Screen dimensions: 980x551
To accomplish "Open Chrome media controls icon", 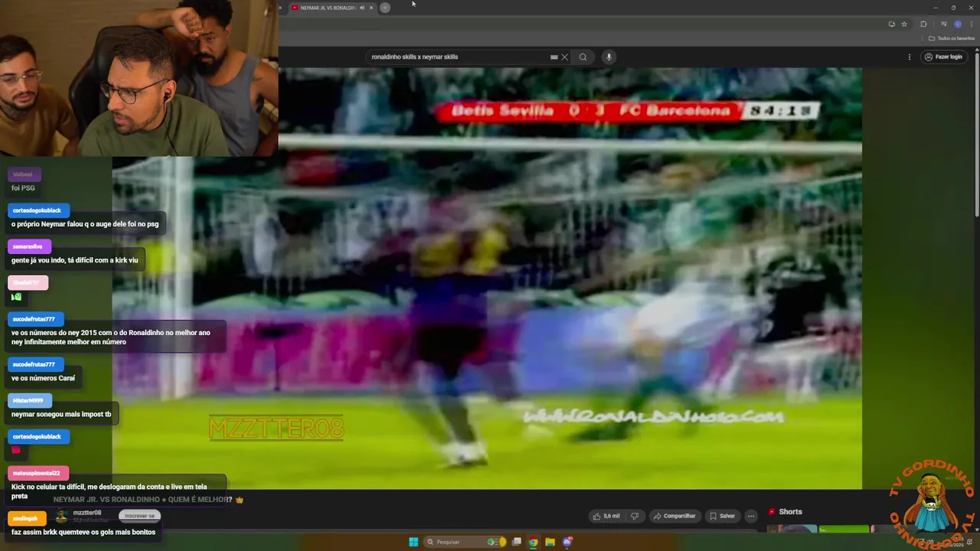I will click(944, 24).
